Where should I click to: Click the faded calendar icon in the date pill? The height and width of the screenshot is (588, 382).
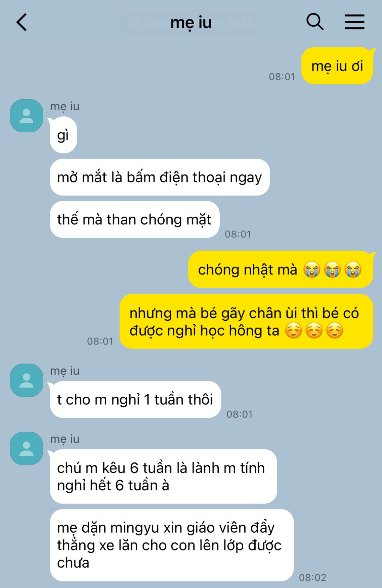point(134,23)
